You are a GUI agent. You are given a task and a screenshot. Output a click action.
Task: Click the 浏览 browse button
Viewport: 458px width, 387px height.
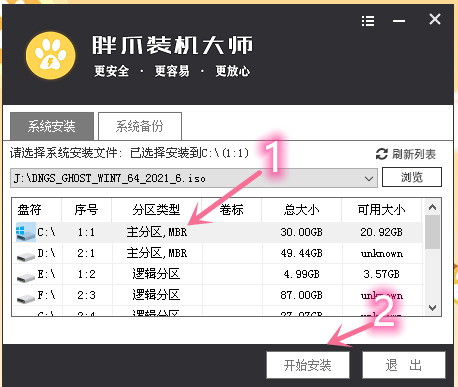click(412, 177)
